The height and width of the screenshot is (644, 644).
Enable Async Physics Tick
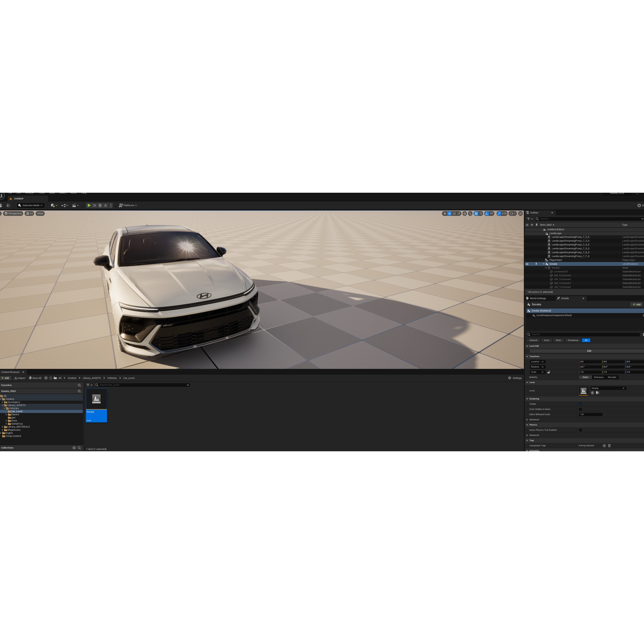click(581, 430)
